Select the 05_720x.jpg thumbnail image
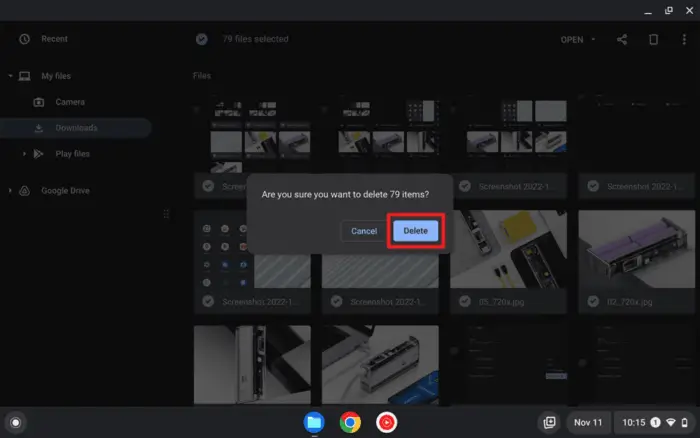The height and width of the screenshot is (438, 700). coord(508,249)
